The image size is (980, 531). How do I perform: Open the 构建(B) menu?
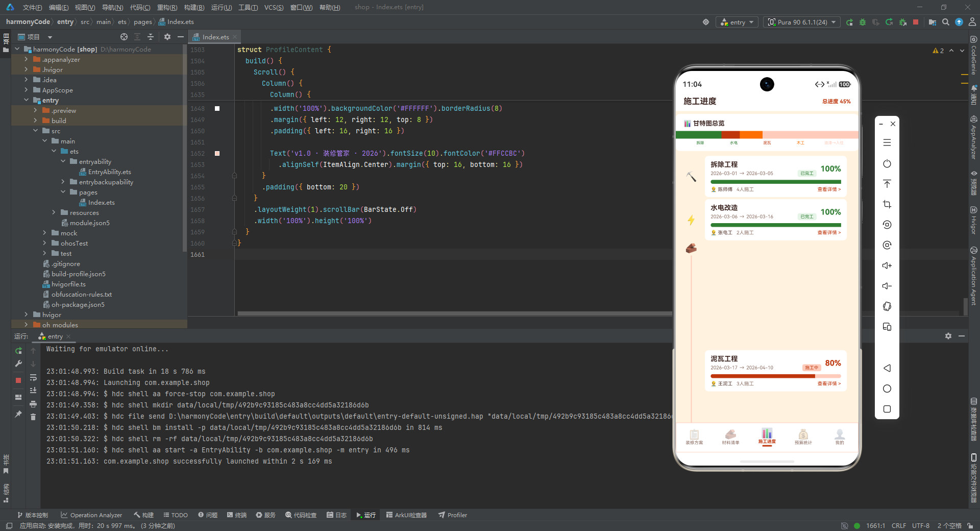click(194, 7)
